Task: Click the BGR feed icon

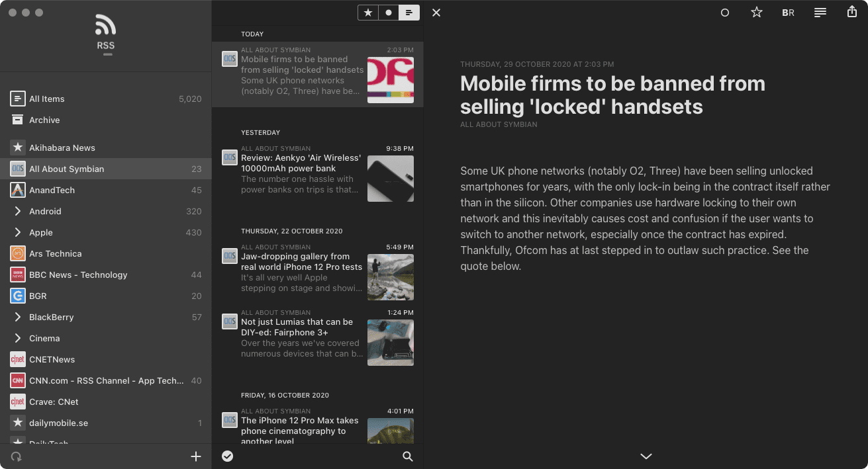Action: pos(18,296)
